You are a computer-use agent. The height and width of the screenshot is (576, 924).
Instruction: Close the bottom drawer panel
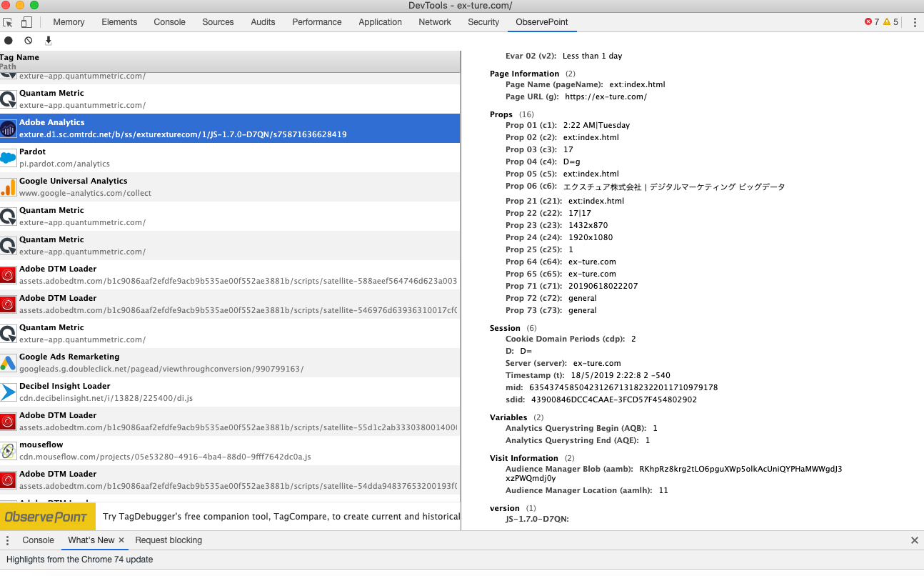coord(915,540)
